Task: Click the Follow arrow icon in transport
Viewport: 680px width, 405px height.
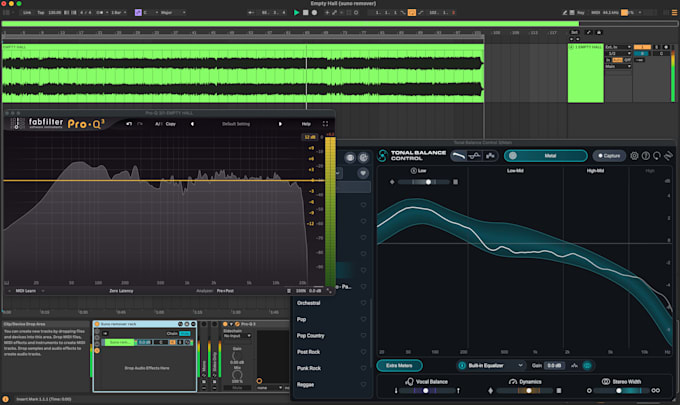Action: tap(251, 13)
